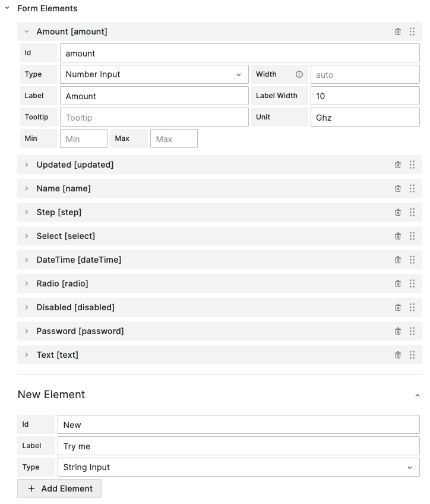This screenshot has width=430, height=504.
Task: Click the info icon next to Width
Action: tap(299, 74)
